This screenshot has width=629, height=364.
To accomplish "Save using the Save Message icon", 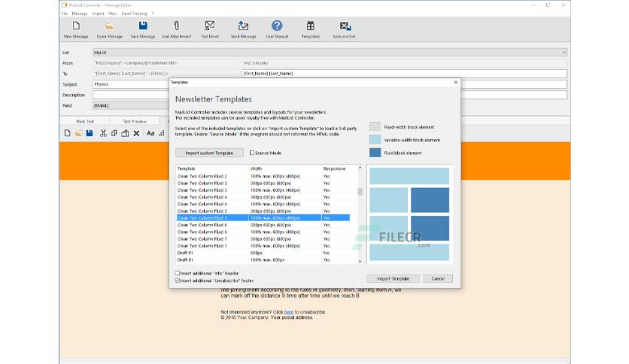I will (143, 26).
